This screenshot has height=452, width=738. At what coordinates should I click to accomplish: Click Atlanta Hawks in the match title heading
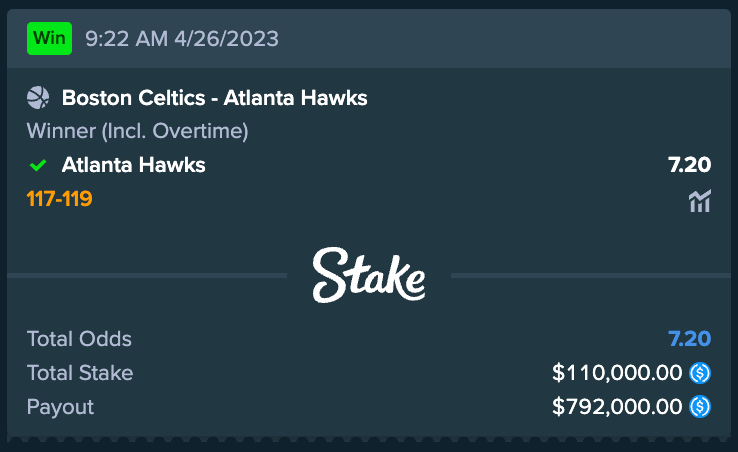point(295,98)
